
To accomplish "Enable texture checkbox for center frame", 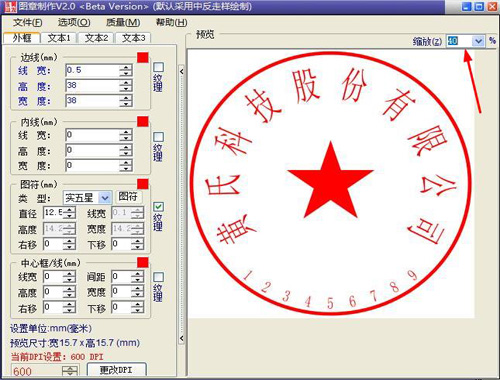I will tap(158, 277).
